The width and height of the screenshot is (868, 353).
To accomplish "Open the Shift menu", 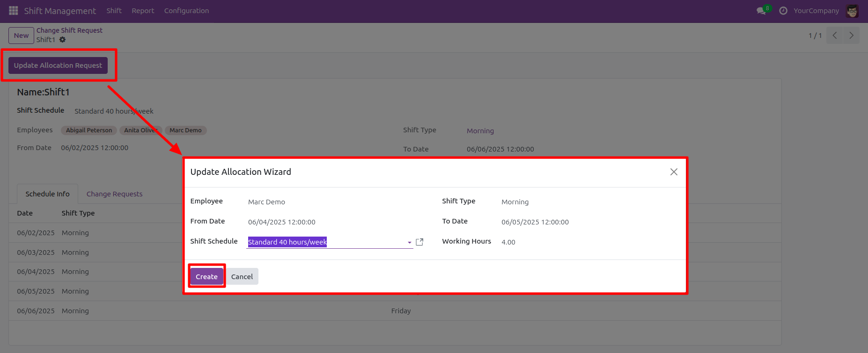I will point(114,10).
